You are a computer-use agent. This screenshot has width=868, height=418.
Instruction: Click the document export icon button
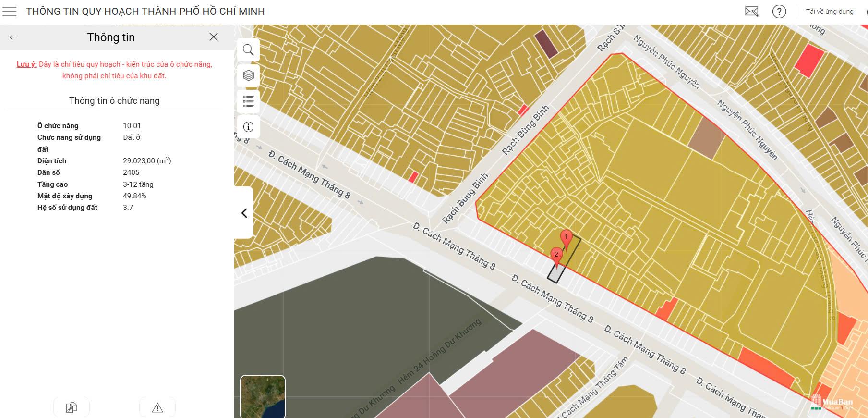coord(72,407)
